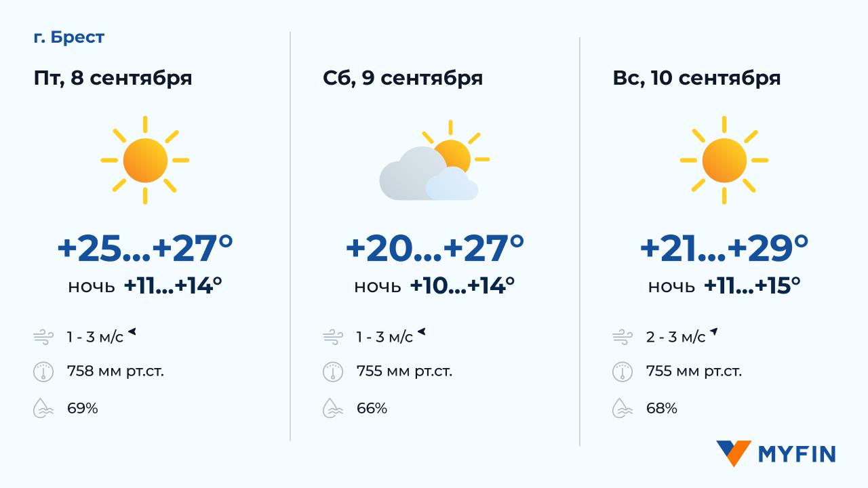Click the 758 мм рт.ст. pressure value
Viewport: 868px width, 488px height.
point(115,371)
